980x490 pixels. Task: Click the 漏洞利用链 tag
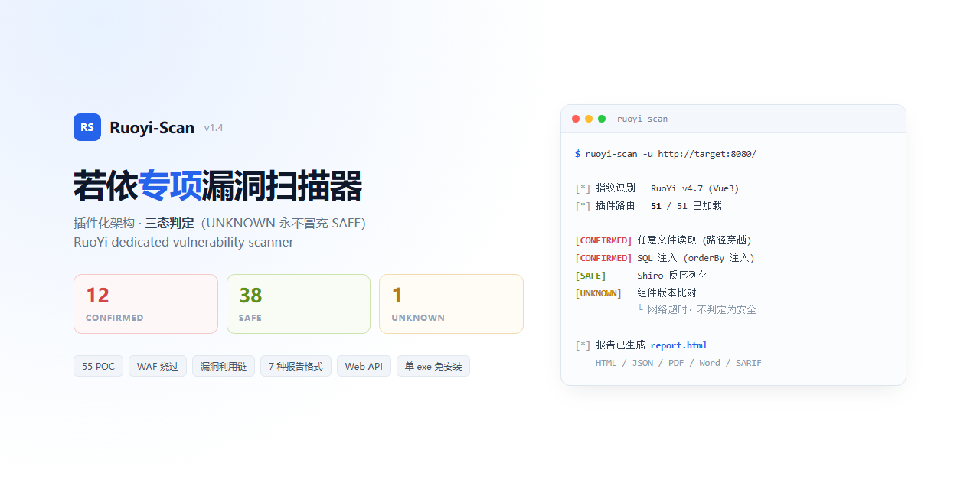[x=224, y=366]
